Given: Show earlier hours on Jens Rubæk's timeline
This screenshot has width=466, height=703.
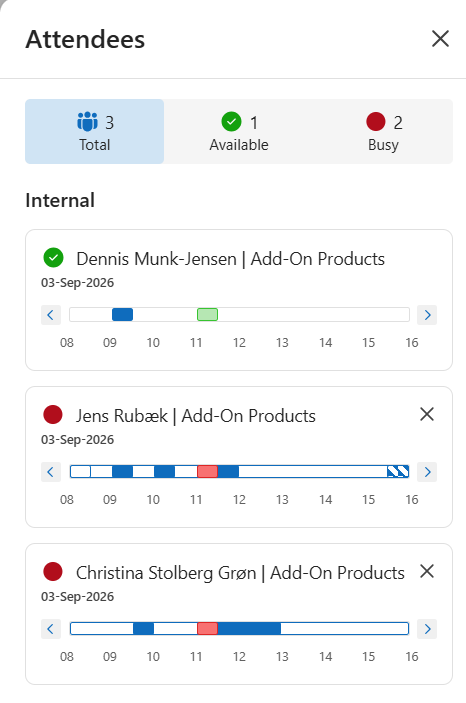Looking at the screenshot, I should (x=51, y=472).
